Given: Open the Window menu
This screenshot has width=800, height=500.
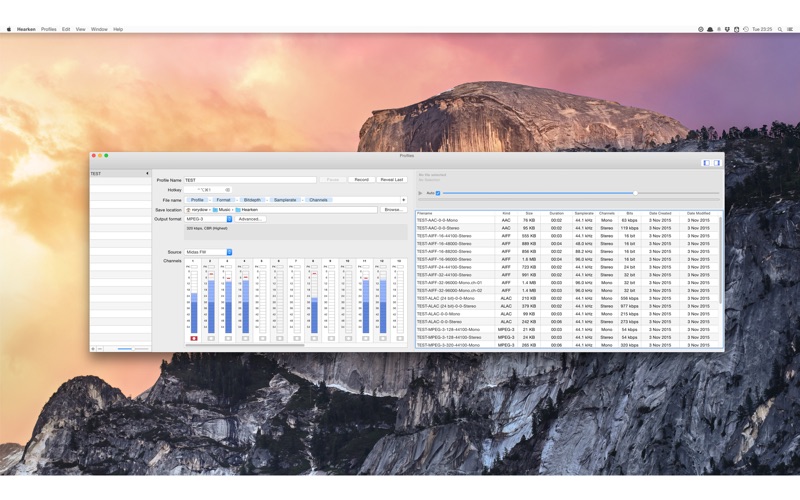Looking at the screenshot, I should [x=99, y=30].
